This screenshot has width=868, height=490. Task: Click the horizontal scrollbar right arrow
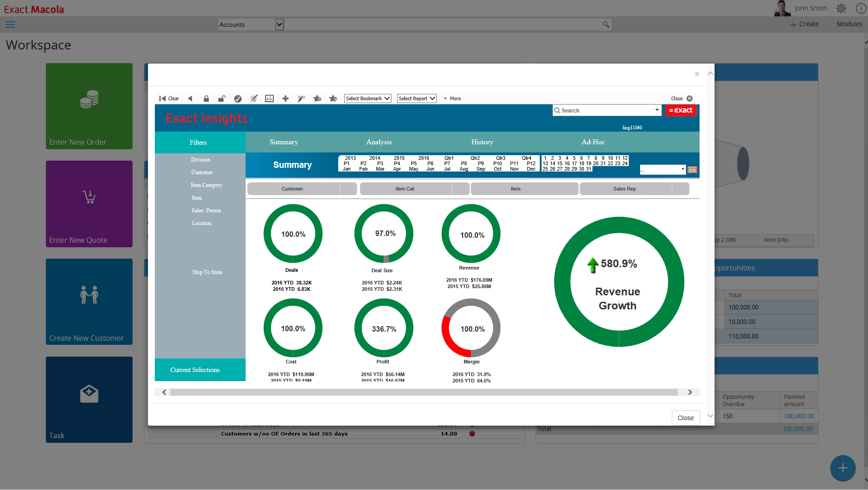(690, 392)
